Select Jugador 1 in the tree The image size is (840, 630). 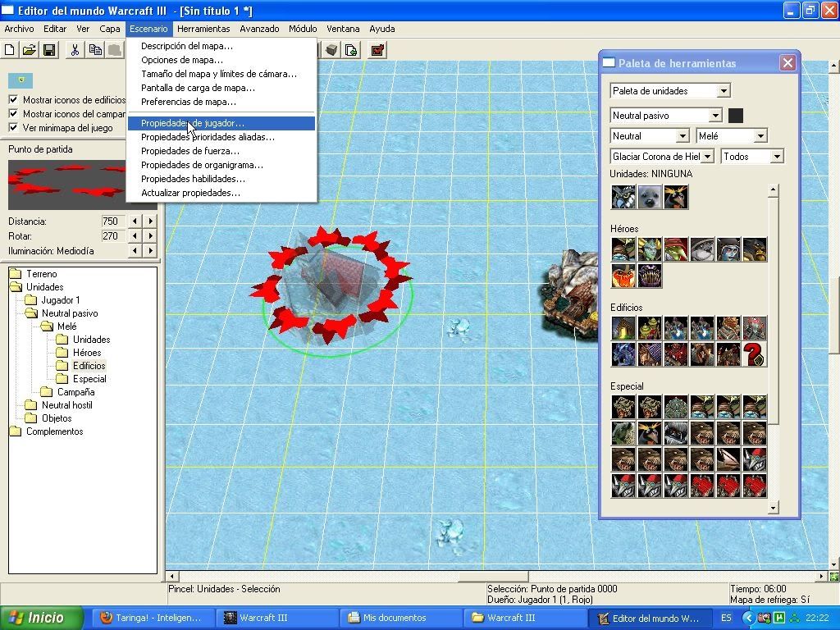[61, 300]
